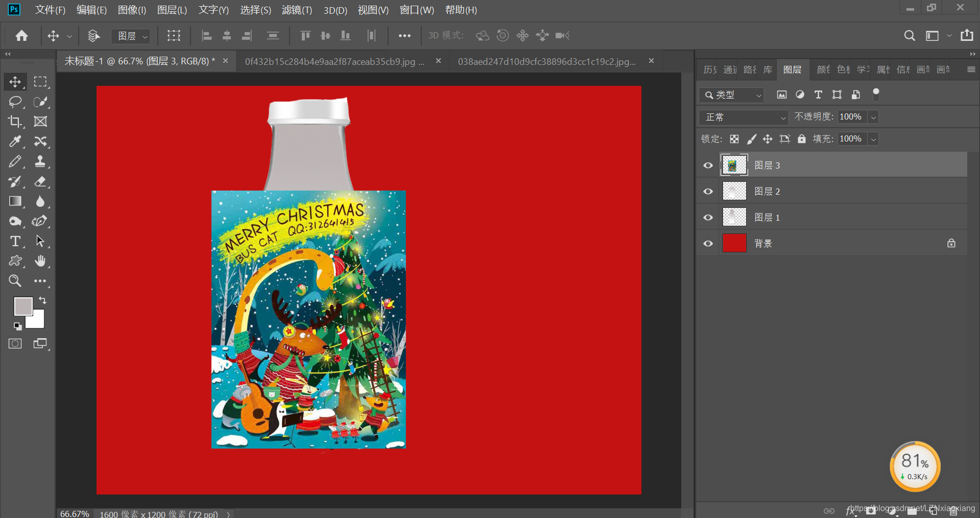
Task: Close the 未标题-1 document tab
Action: pos(225,61)
